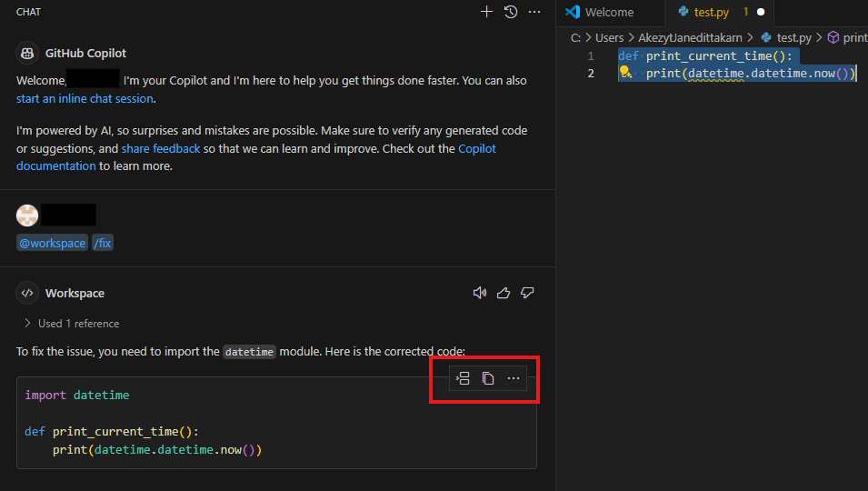Open start an inline chat session link
Viewport: 868px width, 491px height.
[85, 98]
